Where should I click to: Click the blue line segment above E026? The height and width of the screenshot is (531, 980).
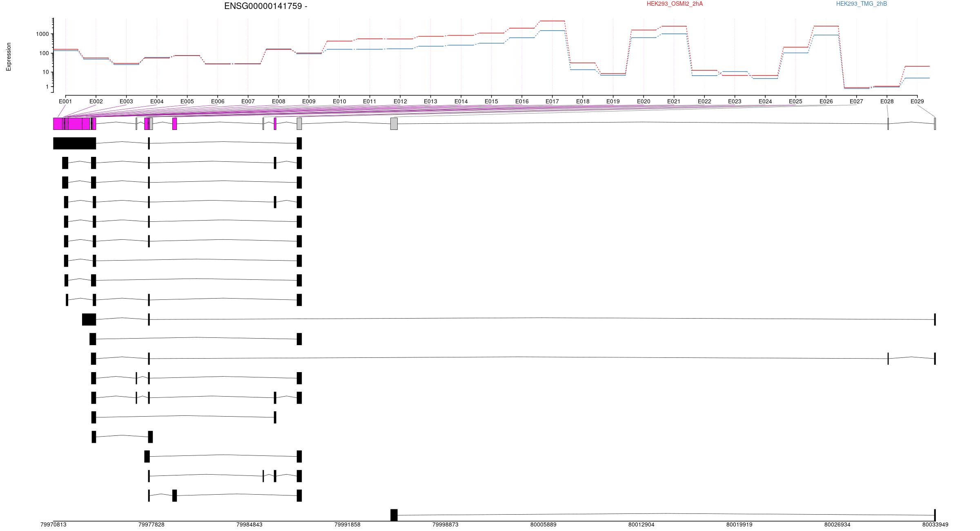(x=826, y=35)
